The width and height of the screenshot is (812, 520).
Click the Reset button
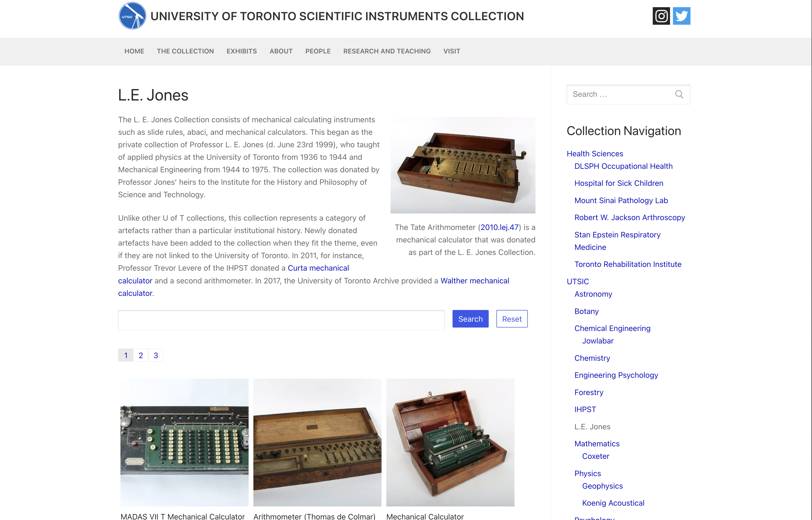pyautogui.click(x=512, y=319)
